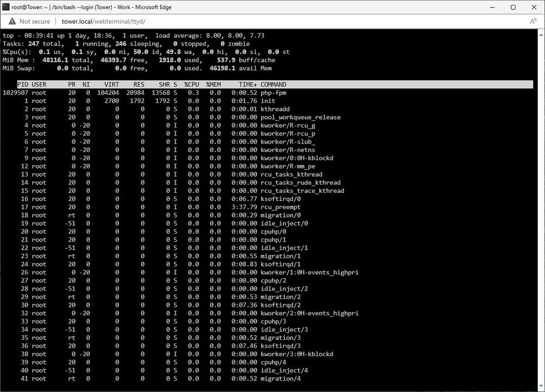Click cpuhp/1 process name
This screenshot has width=545, height=392.
(274, 240)
